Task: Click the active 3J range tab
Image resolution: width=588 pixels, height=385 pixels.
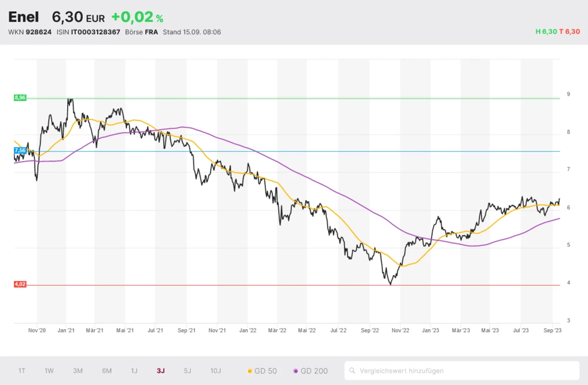Action: [161, 371]
